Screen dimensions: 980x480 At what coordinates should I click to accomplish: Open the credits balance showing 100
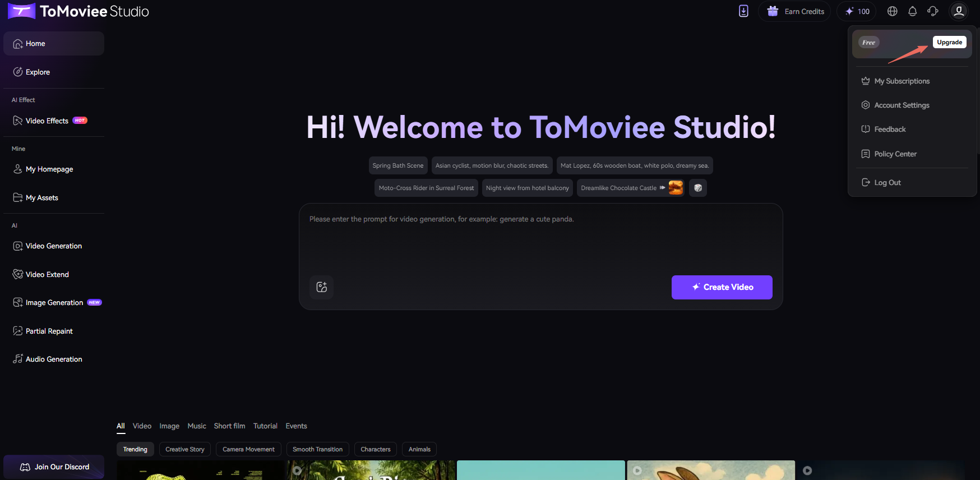[x=857, y=11]
